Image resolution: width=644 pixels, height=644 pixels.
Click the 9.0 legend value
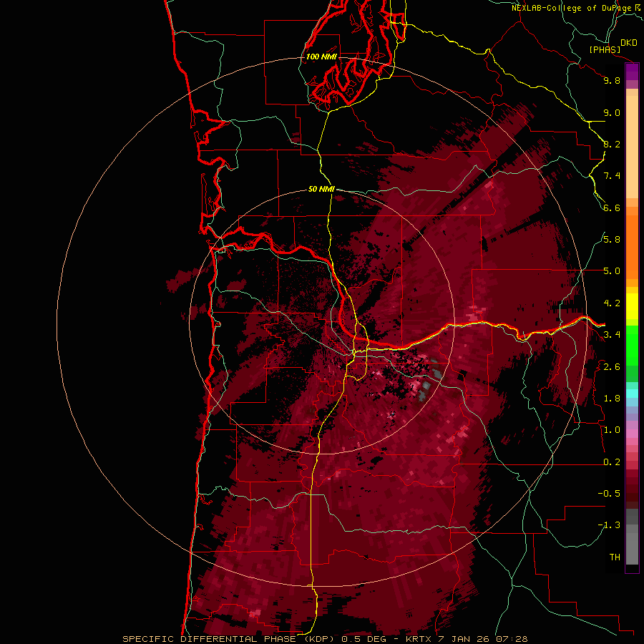(x=612, y=112)
